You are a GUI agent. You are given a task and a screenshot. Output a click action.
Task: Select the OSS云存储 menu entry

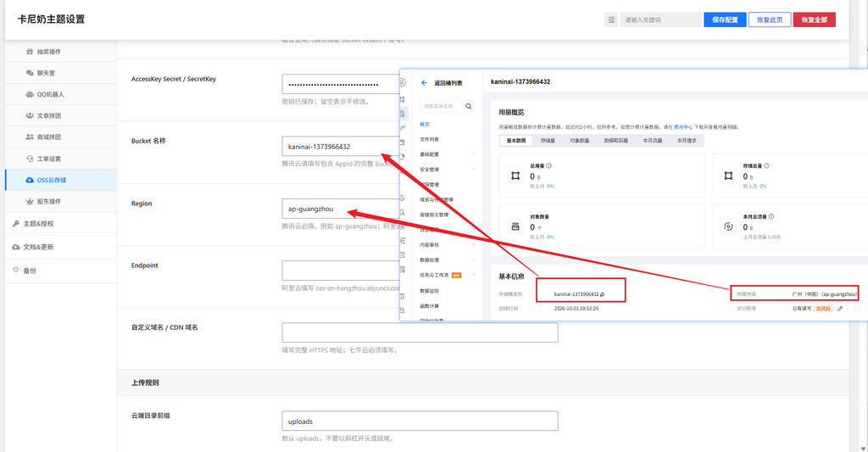click(61, 180)
